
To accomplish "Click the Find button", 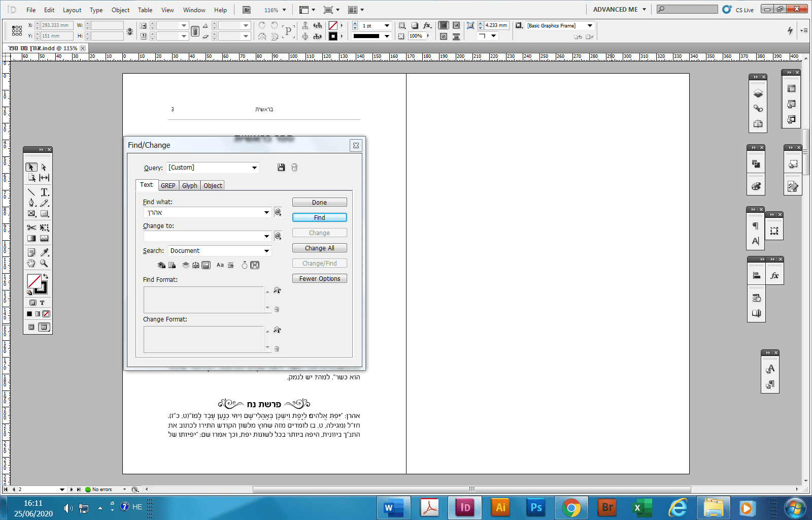I will click(320, 217).
